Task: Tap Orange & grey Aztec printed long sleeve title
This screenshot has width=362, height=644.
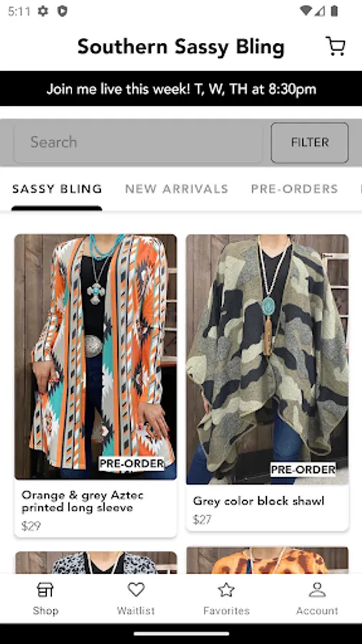Action: pyautogui.click(x=82, y=502)
